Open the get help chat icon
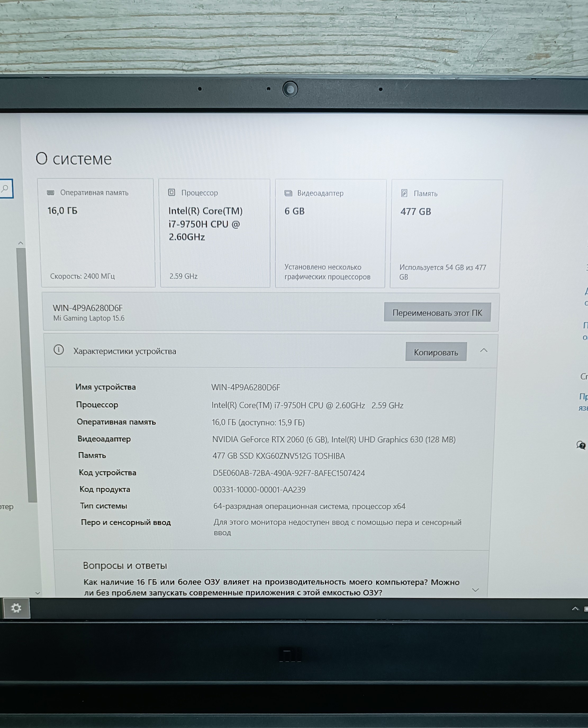Screen dimensions: 588x728 tap(581, 445)
